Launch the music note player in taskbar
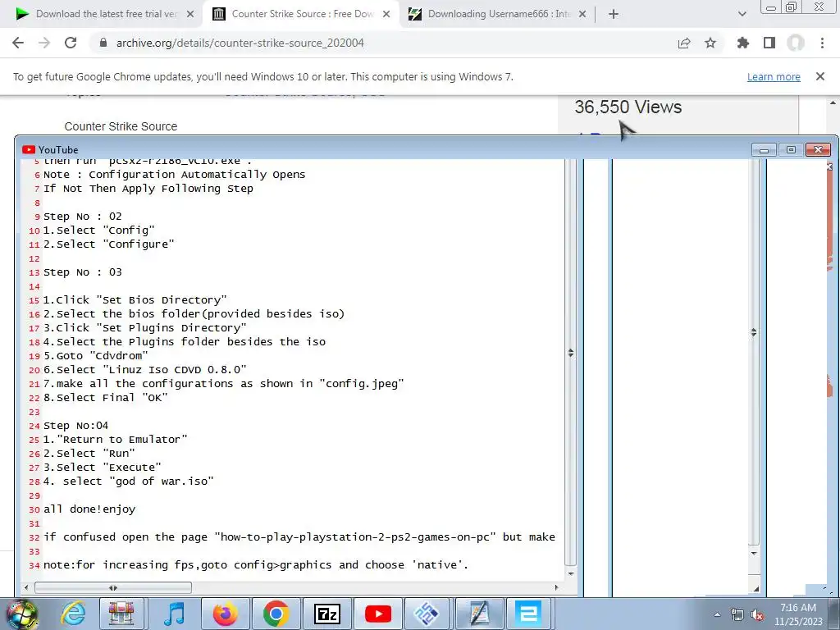This screenshot has height=630, width=840. pos(173,614)
